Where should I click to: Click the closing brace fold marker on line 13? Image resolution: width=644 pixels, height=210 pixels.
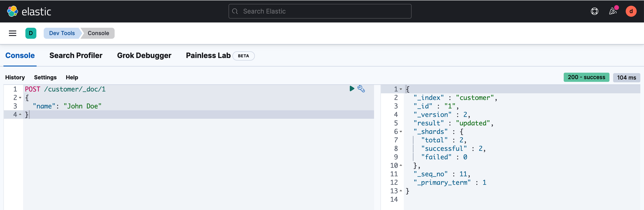pyautogui.click(x=401, y=191)
